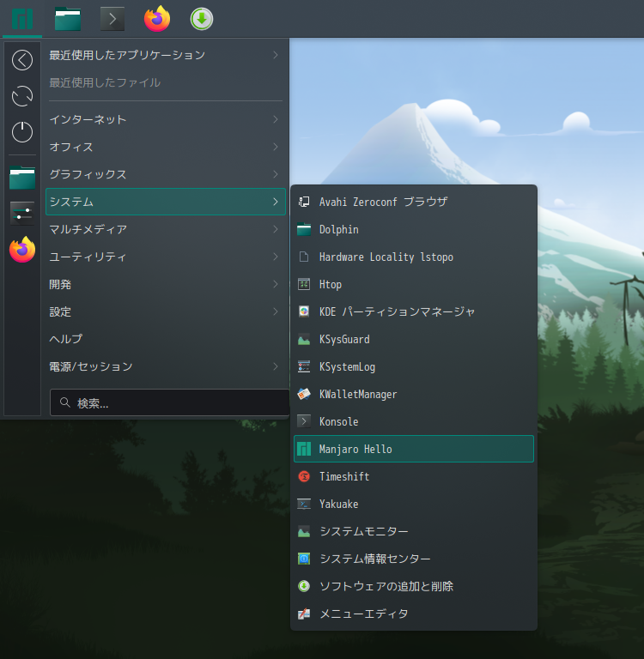Image resolution: width=644 pixels, height=659 pixels.
Task: Open システム情報センター by its label
Action: click(x=374, y=559)
